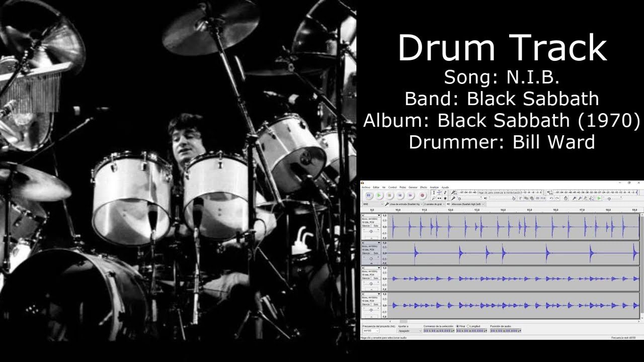Open the Analizar menu

tap(434, 187)
